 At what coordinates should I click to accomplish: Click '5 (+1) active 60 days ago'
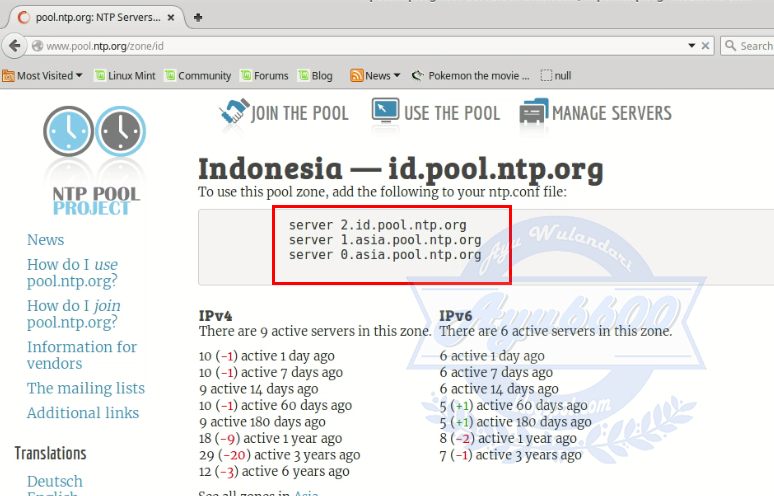(513, 405)
